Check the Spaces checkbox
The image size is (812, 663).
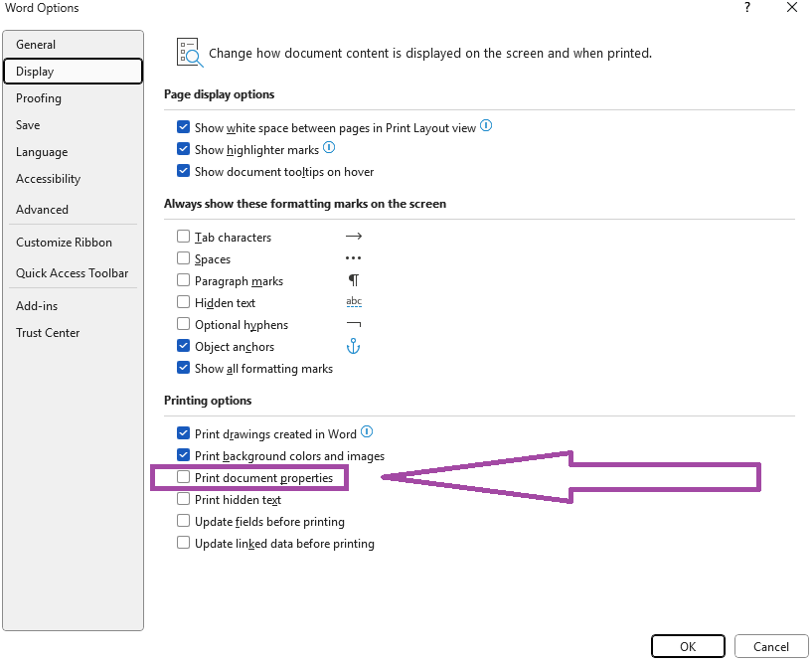[183, 258]
